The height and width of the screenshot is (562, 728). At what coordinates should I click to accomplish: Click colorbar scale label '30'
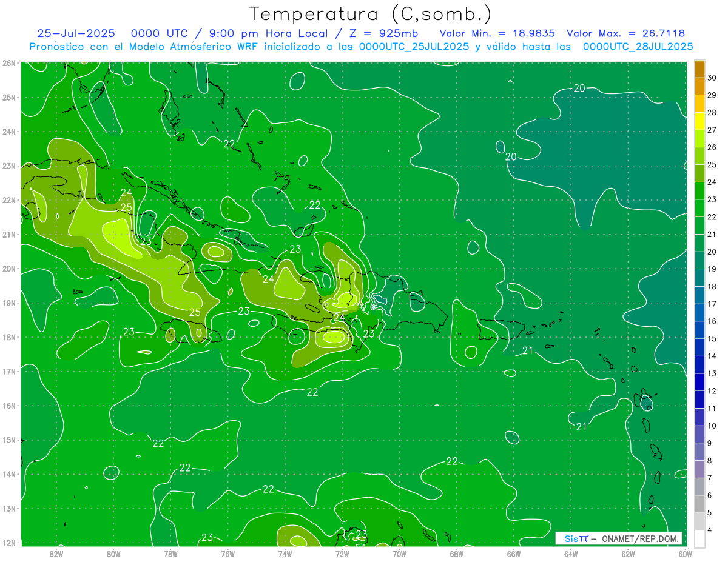[x=712, y=78]
